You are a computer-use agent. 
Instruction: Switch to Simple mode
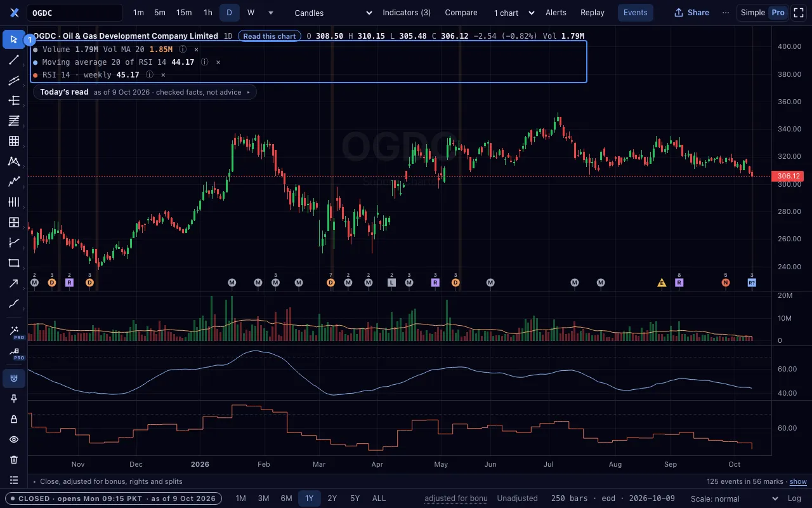753,13
